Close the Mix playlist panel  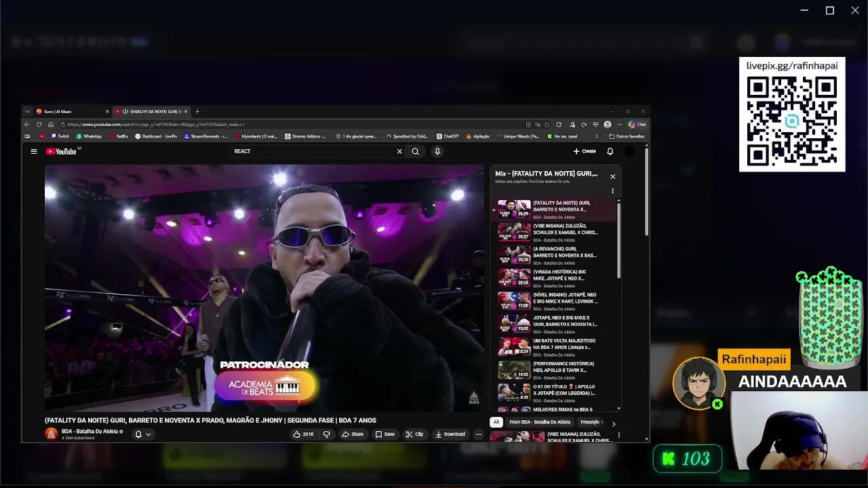pos(612,176)
